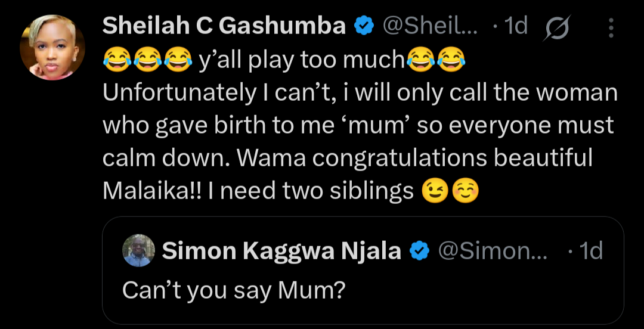This screenshot has width=644, height=329.
Task: Click the "calm down. Wama congratulations" line
Action: click(347, 158)
